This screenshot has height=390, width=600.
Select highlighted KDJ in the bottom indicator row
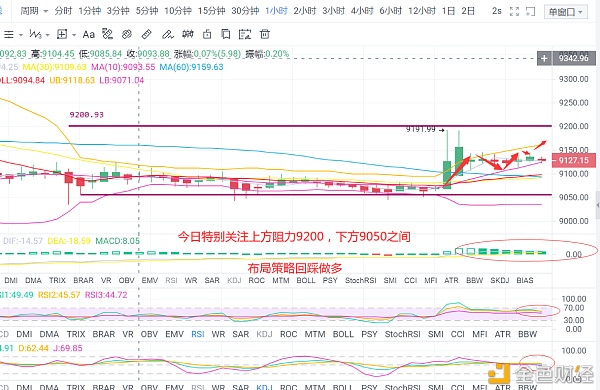point(265,387)
